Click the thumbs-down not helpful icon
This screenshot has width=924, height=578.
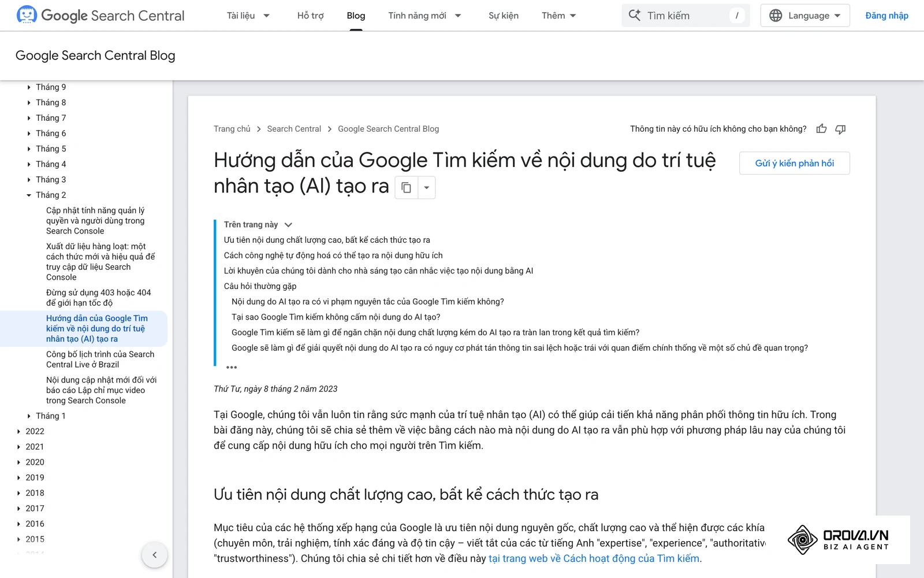[x=840, y=129]
